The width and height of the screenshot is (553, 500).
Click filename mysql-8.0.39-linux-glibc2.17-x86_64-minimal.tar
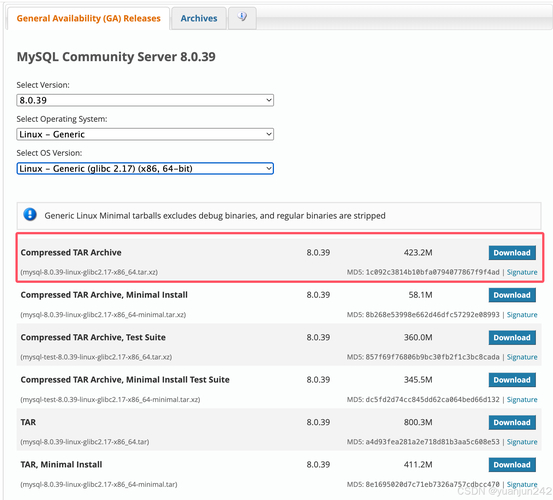(x=99, y=484)
